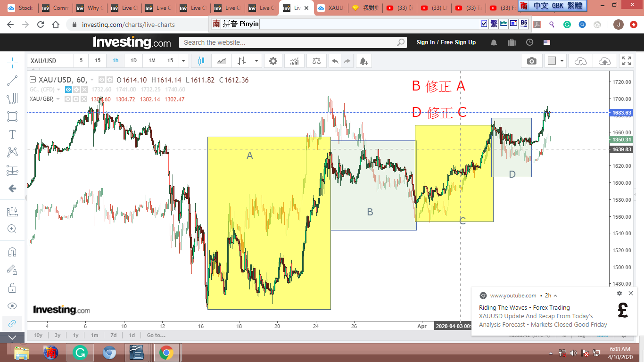The image size is (644, 362).
Task: Open chart properties gear settings
Action: point(273,61)
